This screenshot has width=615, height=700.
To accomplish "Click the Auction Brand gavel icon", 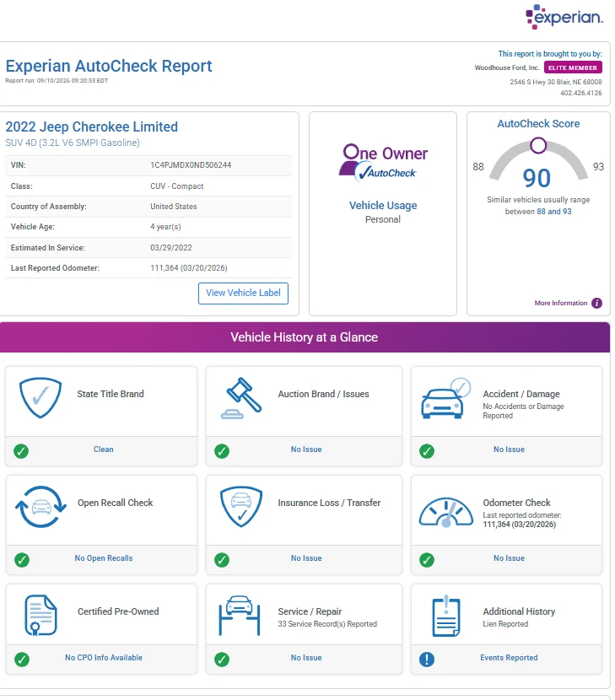I will tap(241, 398).
